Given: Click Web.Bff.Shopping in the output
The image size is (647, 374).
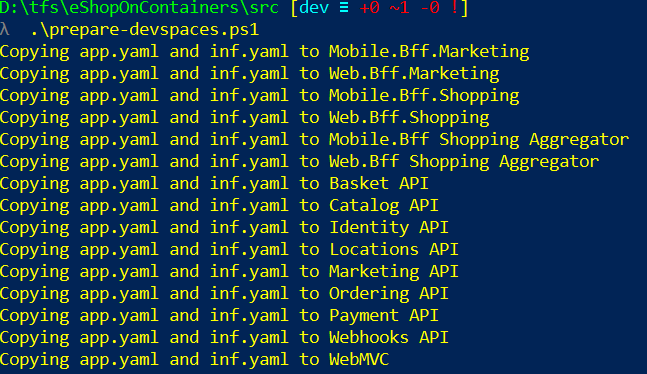Looking at the screenshot, I should (409, 118).
